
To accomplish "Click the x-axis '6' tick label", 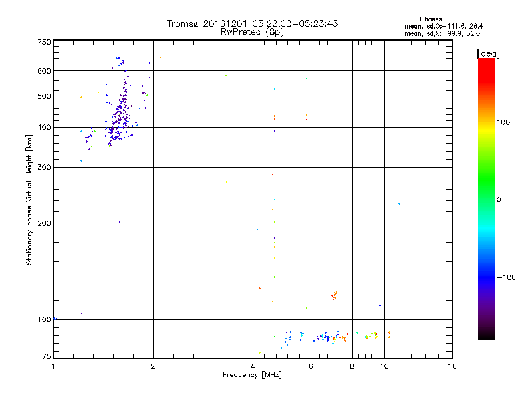I will 311,366.
